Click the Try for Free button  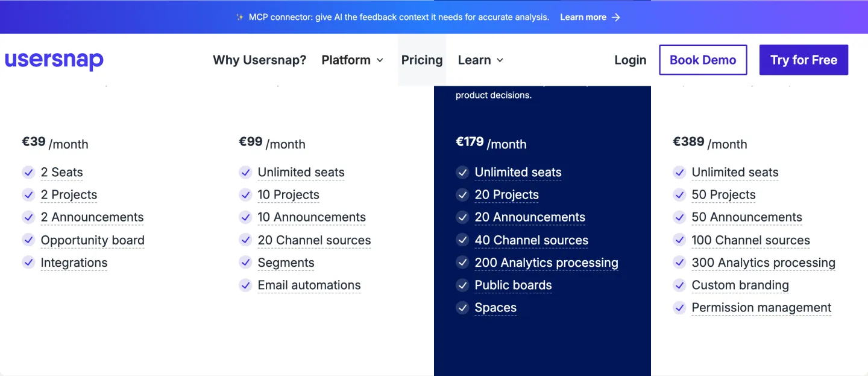804,60
